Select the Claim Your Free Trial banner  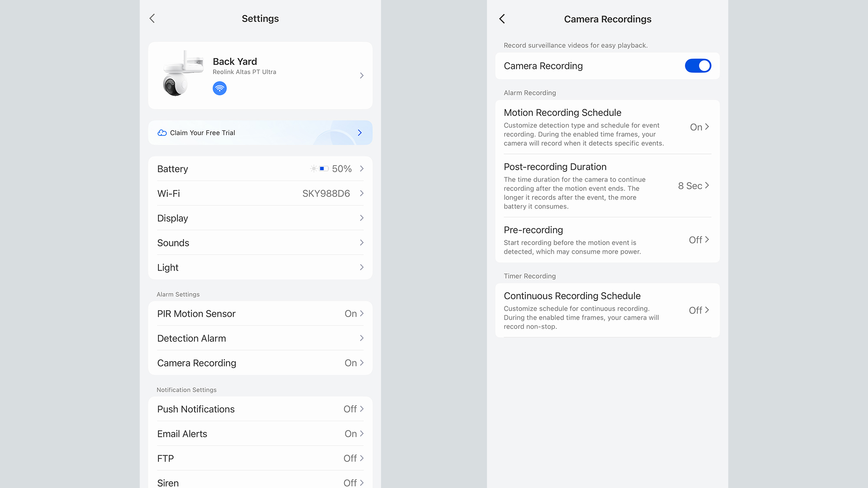260,133
